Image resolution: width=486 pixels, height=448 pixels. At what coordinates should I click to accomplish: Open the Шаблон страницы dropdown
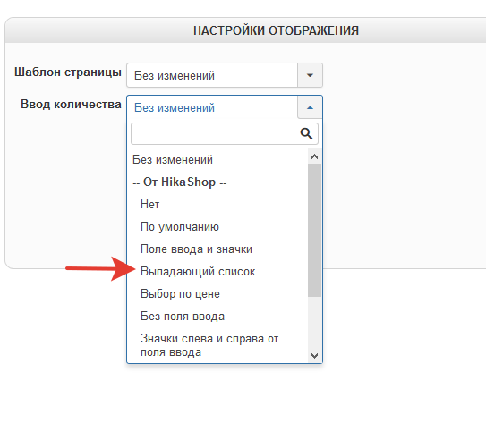point(225,75)
